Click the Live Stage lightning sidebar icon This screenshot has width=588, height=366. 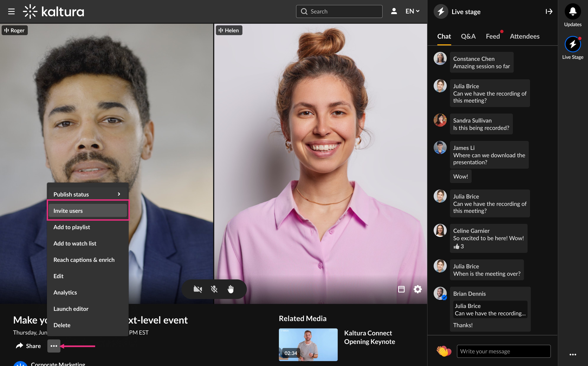pyautogui.click(x=572, y=44)
